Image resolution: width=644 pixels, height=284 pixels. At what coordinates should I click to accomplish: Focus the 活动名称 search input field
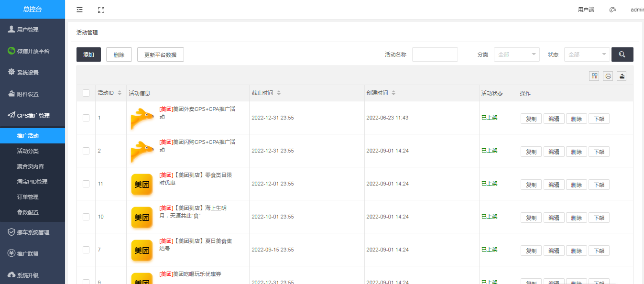click(435, 55)
